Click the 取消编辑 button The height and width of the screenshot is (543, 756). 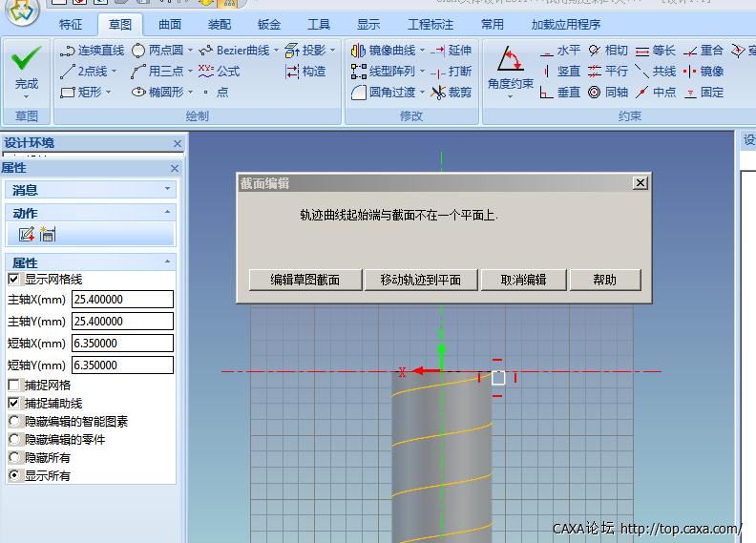tap(523, 280)
